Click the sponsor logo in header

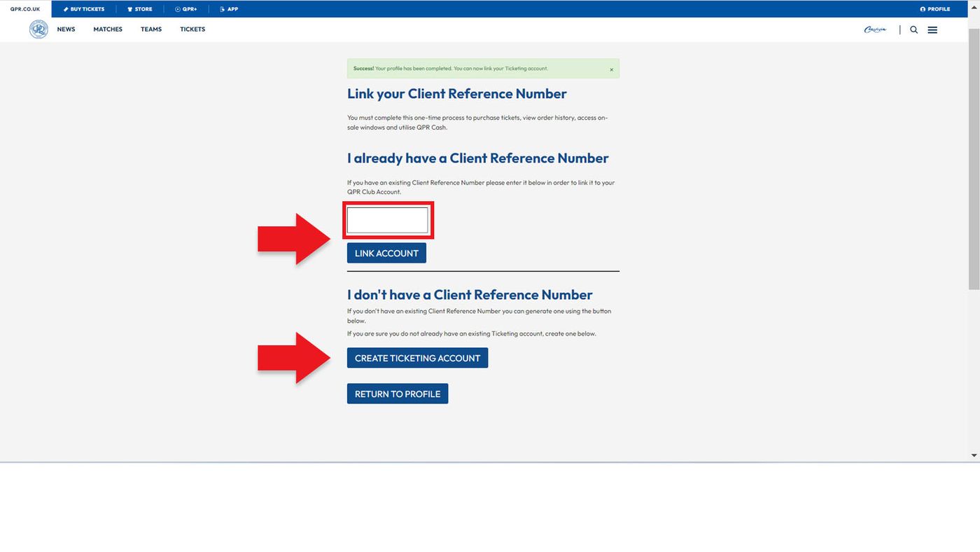coord(875,29)
